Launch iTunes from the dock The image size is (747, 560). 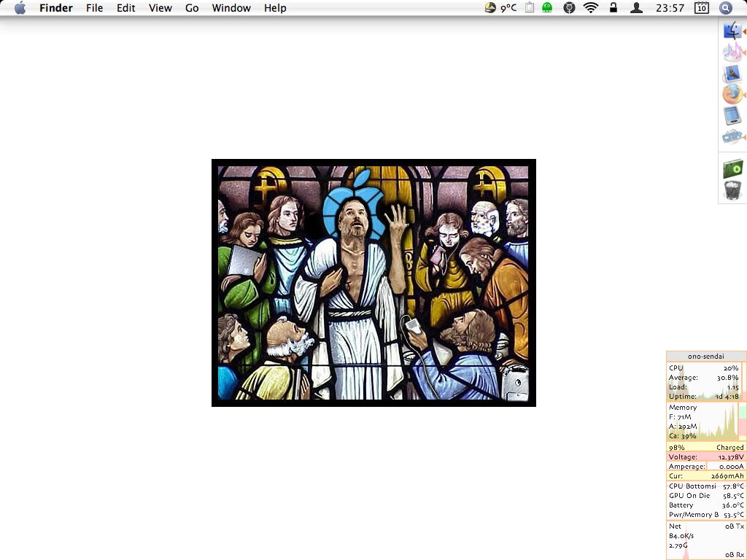click(x=732, y=52)
